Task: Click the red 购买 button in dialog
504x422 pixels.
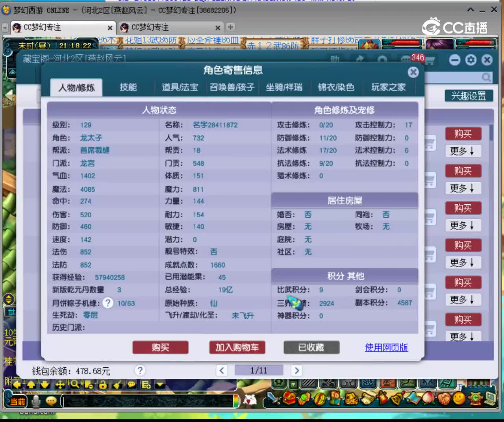Action: tap(160, 347)
